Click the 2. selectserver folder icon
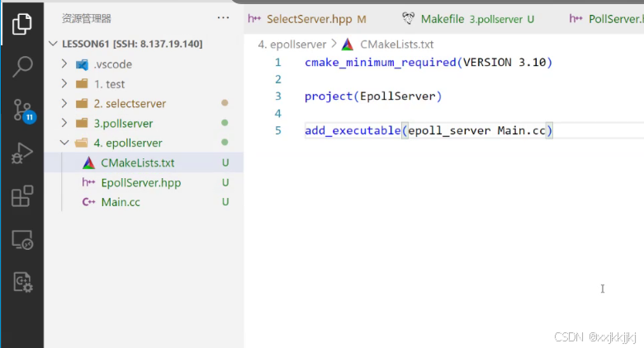This screenshot has width=644, height=348. coord(82,103)
